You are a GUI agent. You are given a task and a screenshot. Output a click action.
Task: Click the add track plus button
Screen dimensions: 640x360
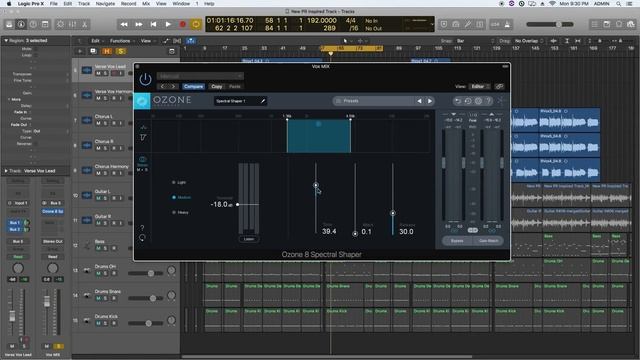pos(80,51)
